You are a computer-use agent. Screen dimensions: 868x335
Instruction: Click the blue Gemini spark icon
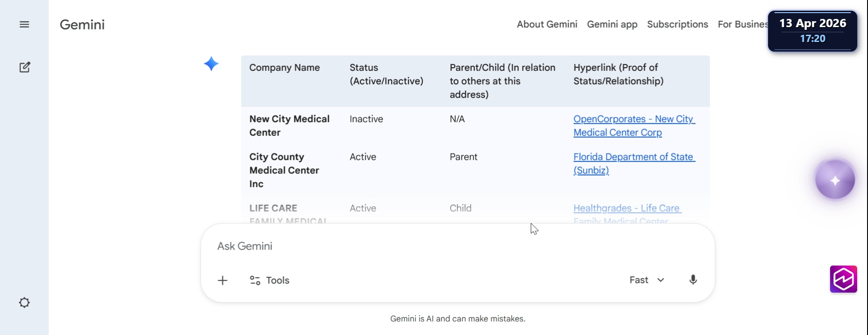pyautogui.click(x=211, y=64)
